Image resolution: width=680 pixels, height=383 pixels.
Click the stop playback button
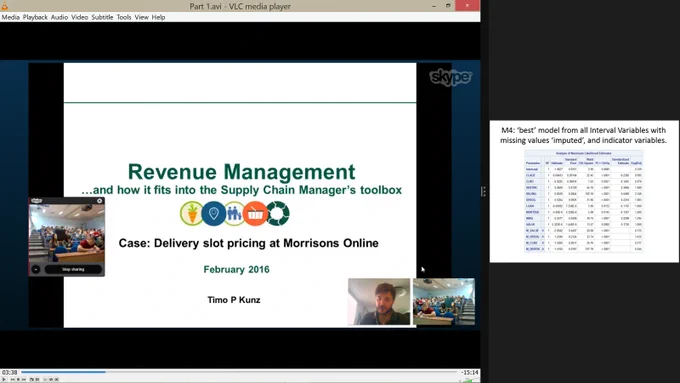coord(18,380)
